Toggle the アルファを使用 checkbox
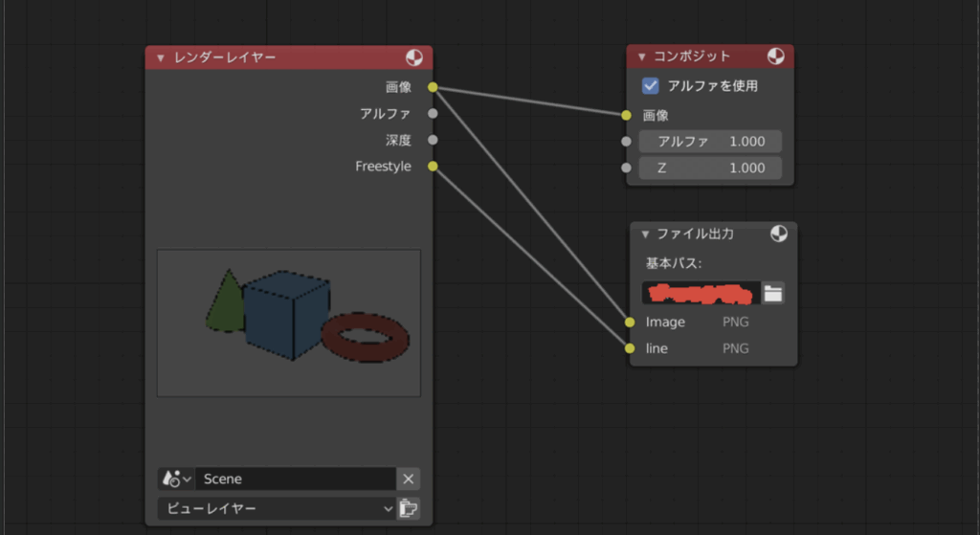980x535 pixels. pos(651,86)
